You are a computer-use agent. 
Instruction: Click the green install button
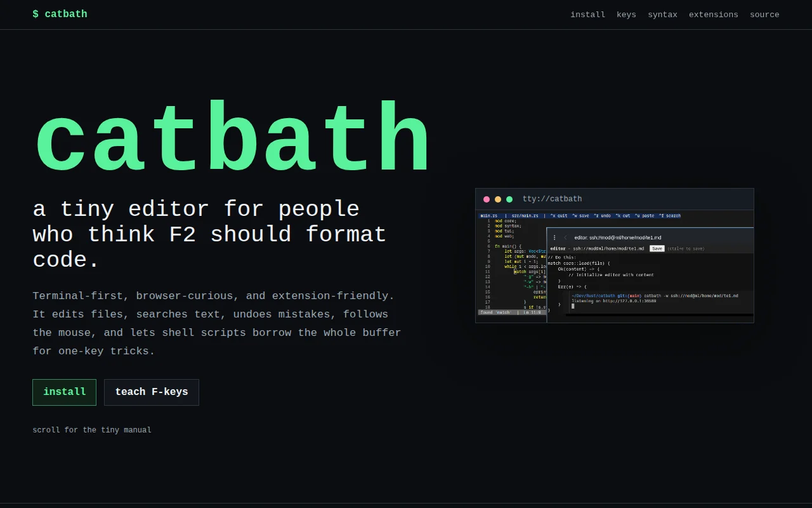[64, 392]
